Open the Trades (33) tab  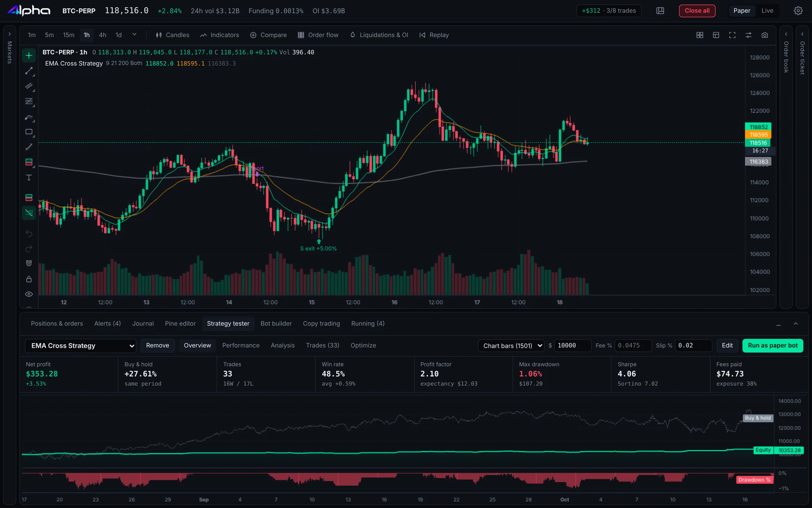[322, 345]
